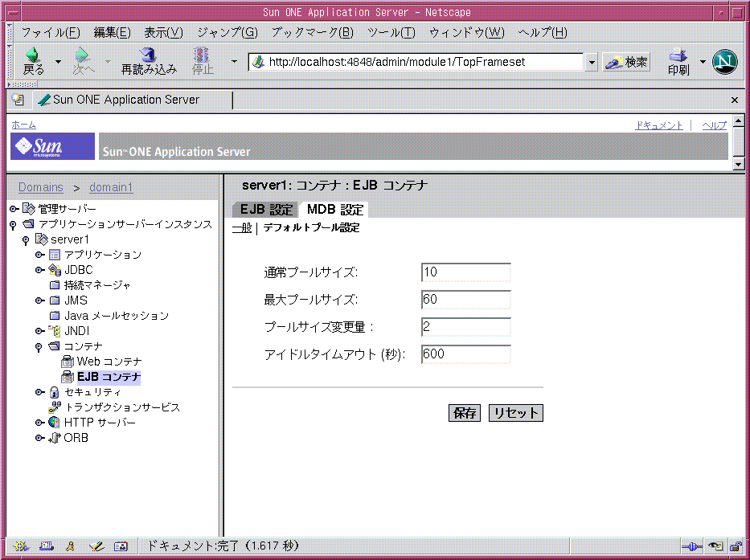The image size is (750, 560).
Task: Click the 保存 save button
Action: pos(465,413)
